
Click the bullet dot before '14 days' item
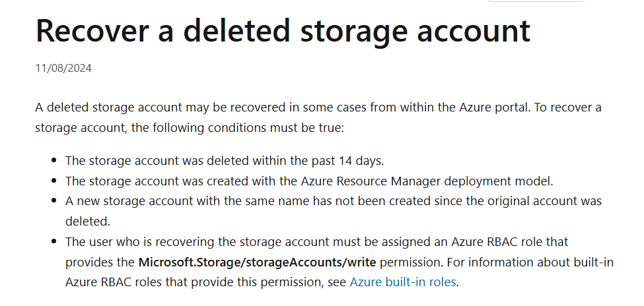click(x=54, y=161)
